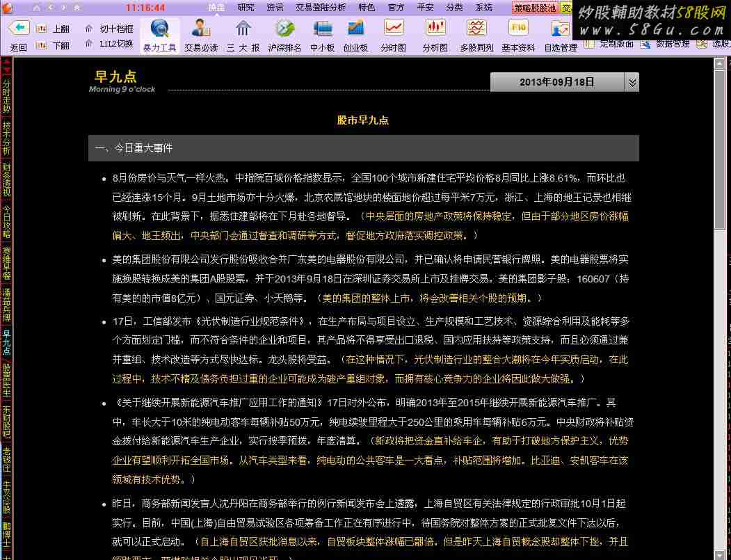Open the 创业板 icon
The image size is (731, 560).
click(x=355, y=29)
